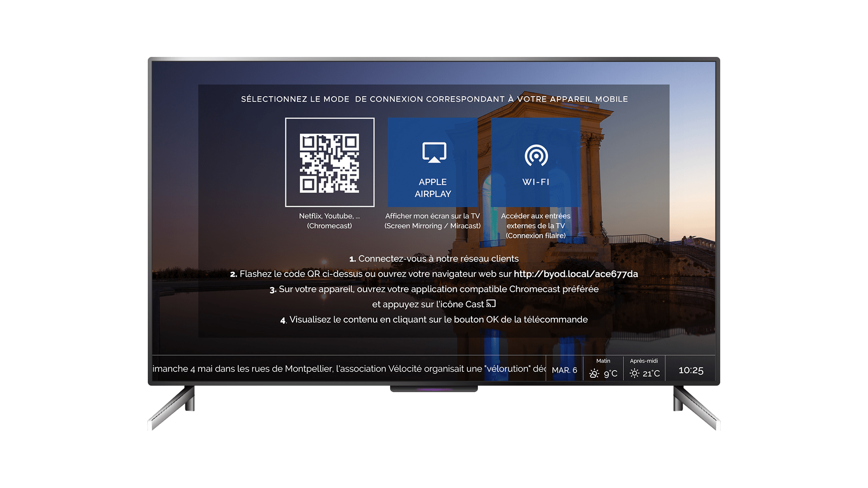Click the 'Netflix, Youtube, ... (Chromecast)' caption
This screenshot has width=868, height=488.
pyautogui.click(x=330, y=221)
